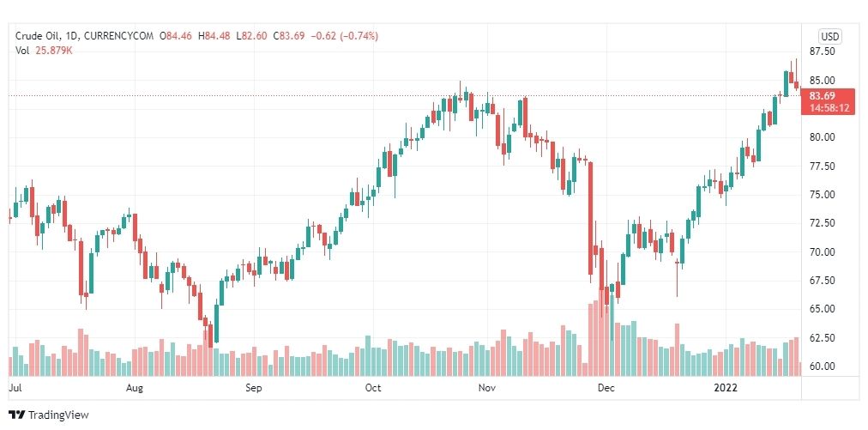Click the 87.50 price axis label

pos(822,51)
